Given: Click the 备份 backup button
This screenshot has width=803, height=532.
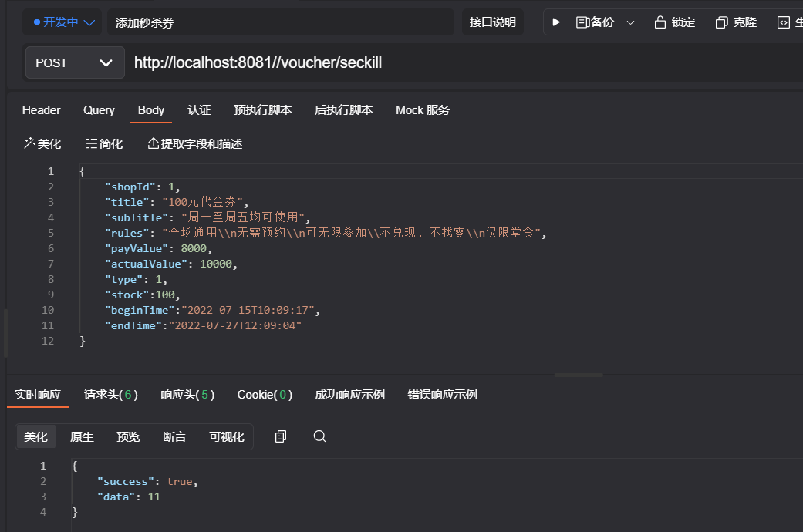Looking at the screenshot, I should 595,22.
